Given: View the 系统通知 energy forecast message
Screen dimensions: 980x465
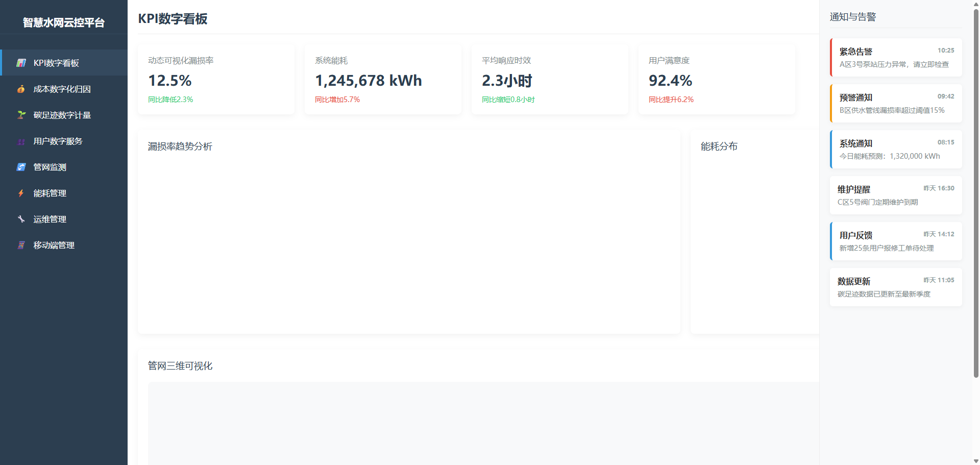Looking at the screenshot, I should (x=896, y=150).
